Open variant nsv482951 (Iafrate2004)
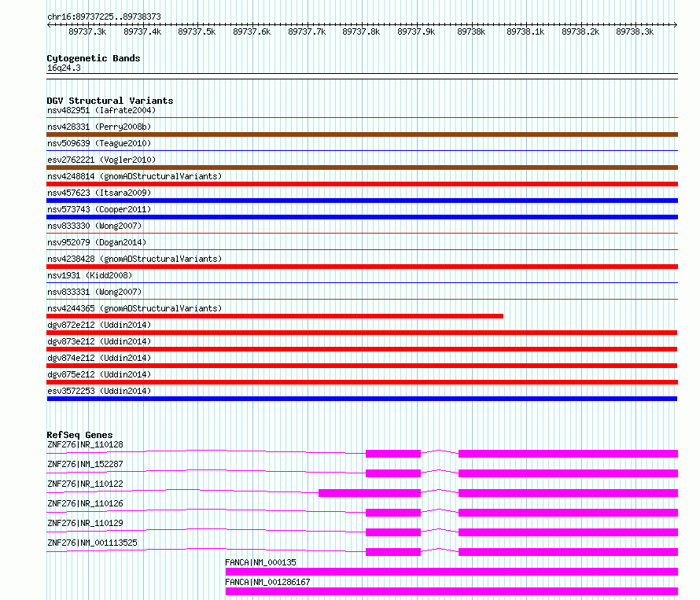Image resolution: width=700 pixels, height=600 pixels. (x=101, y=110)
